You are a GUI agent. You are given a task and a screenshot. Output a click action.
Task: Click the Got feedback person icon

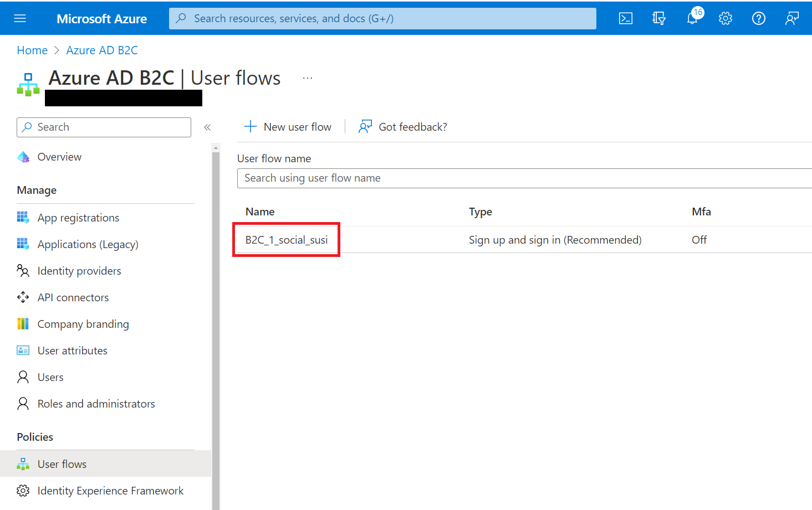coord(365,127)
